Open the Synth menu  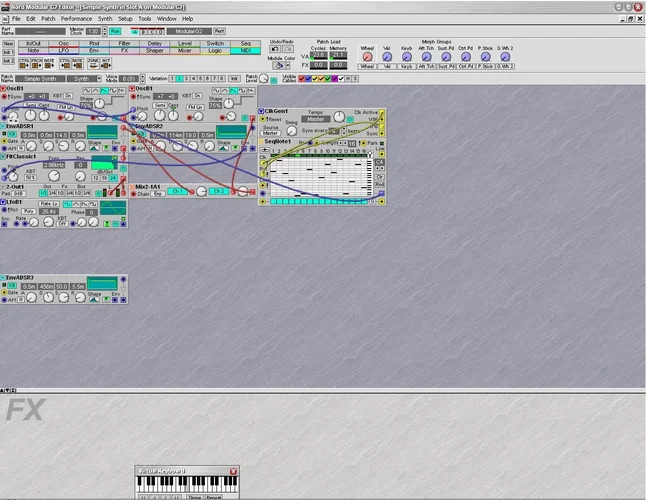click(105, 19)
